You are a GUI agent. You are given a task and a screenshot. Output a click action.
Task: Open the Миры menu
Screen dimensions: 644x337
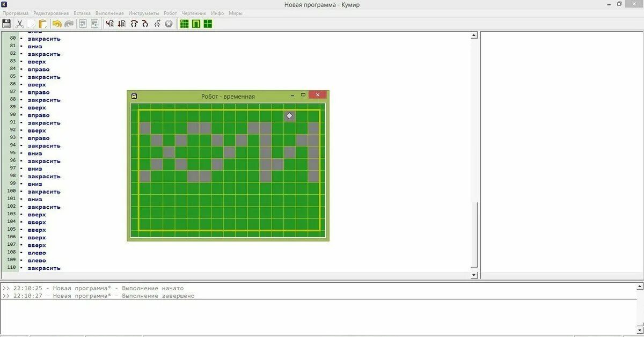[235, 13]
